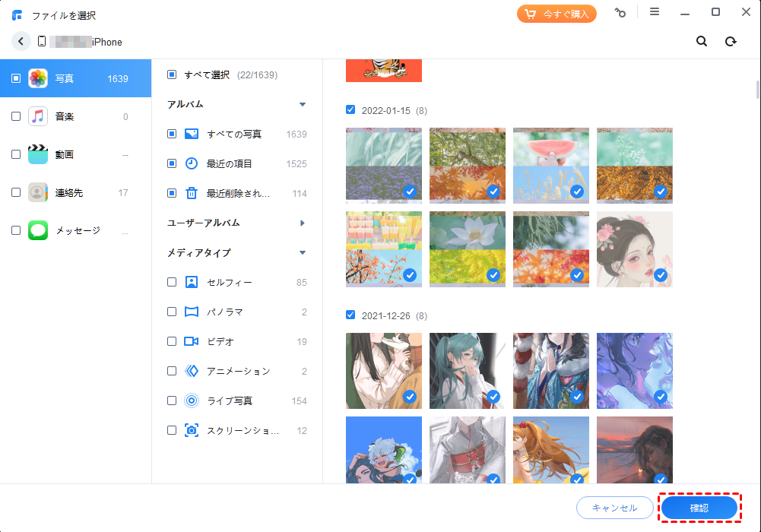Toggle the 写真 category checkbox
This screenshot has width=761, height=532.
click(x=16, y=78)
